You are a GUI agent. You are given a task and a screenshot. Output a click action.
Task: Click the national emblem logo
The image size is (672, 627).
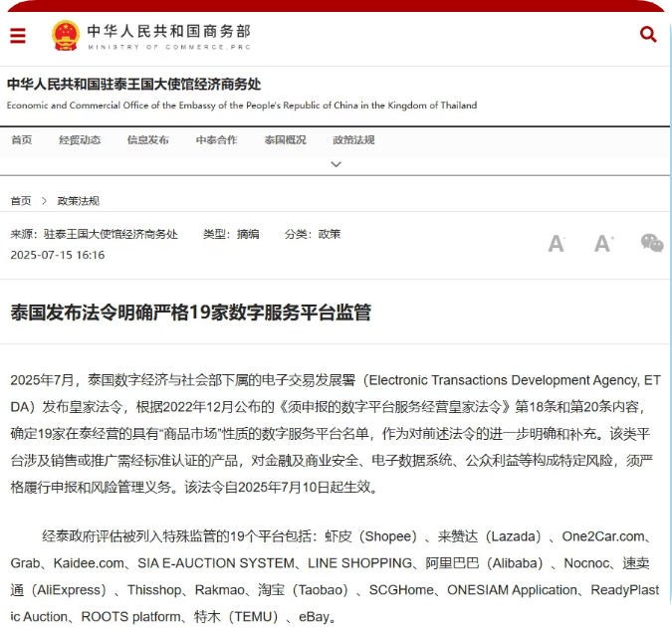tap(66, 35)
